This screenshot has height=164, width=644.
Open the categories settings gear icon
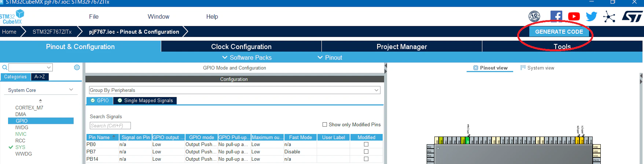pos(77,67)
